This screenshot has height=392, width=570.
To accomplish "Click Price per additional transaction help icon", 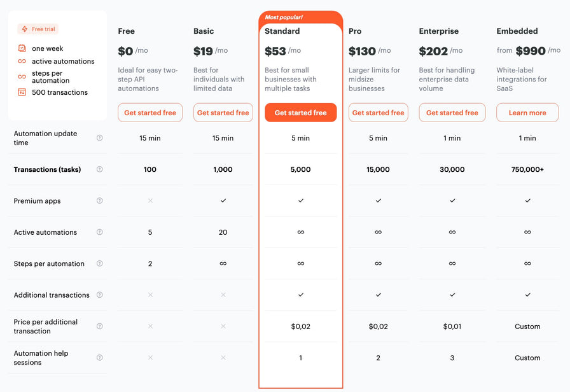I will point(100,326).
